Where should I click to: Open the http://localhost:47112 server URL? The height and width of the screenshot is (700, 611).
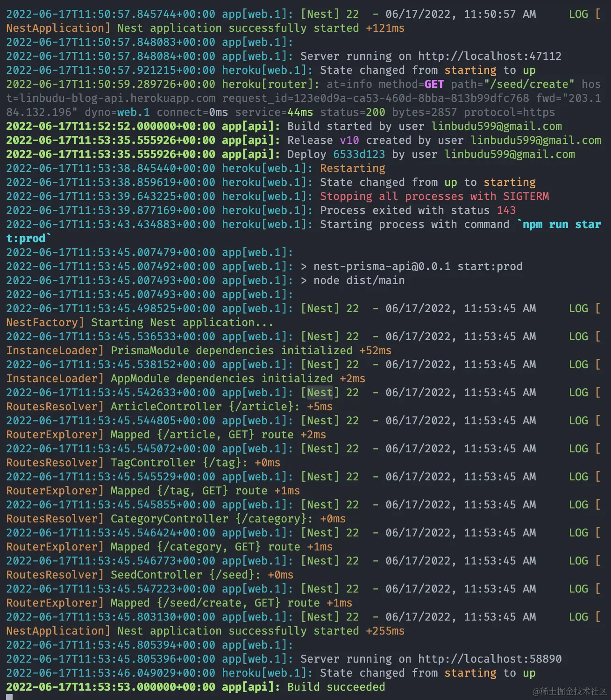(x=490, y=56)
